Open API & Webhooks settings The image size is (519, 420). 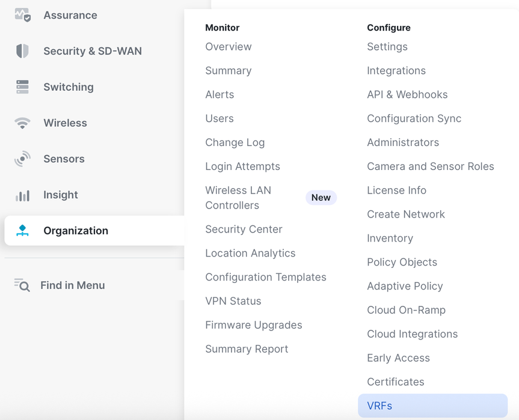[x=407, y=94]
